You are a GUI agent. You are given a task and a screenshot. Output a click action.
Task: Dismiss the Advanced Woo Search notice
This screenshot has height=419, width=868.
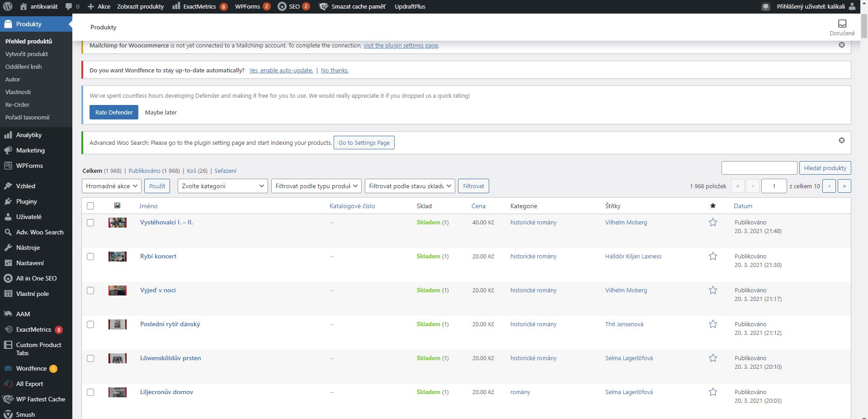(842, 140)
